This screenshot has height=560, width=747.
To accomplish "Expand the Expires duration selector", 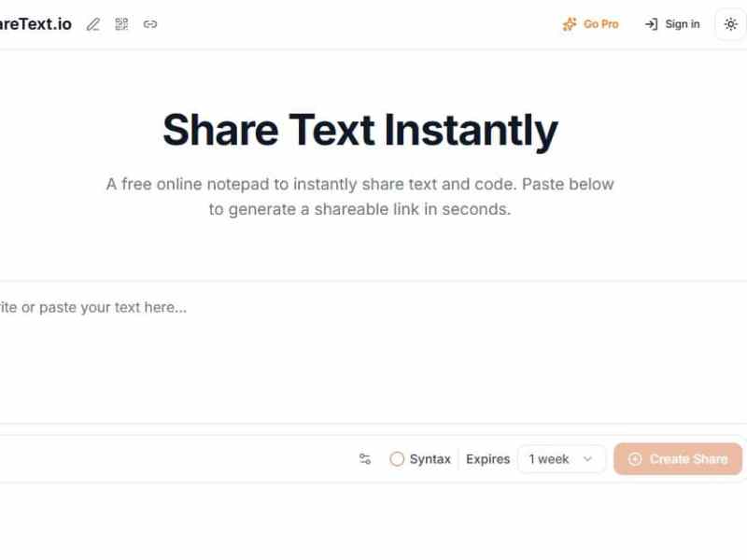I will point(560,458).
